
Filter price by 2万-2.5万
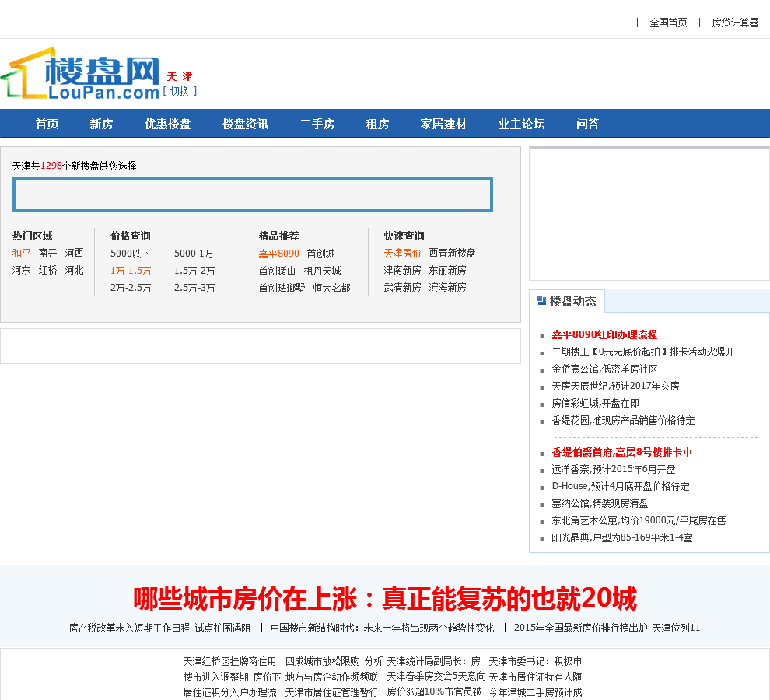tap(131, 288)
